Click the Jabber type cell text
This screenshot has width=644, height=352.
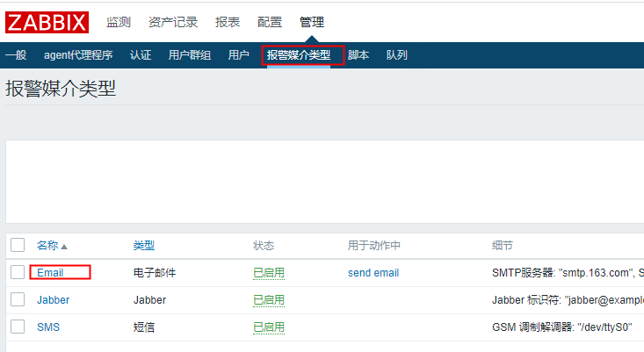(x=149, y=300)
